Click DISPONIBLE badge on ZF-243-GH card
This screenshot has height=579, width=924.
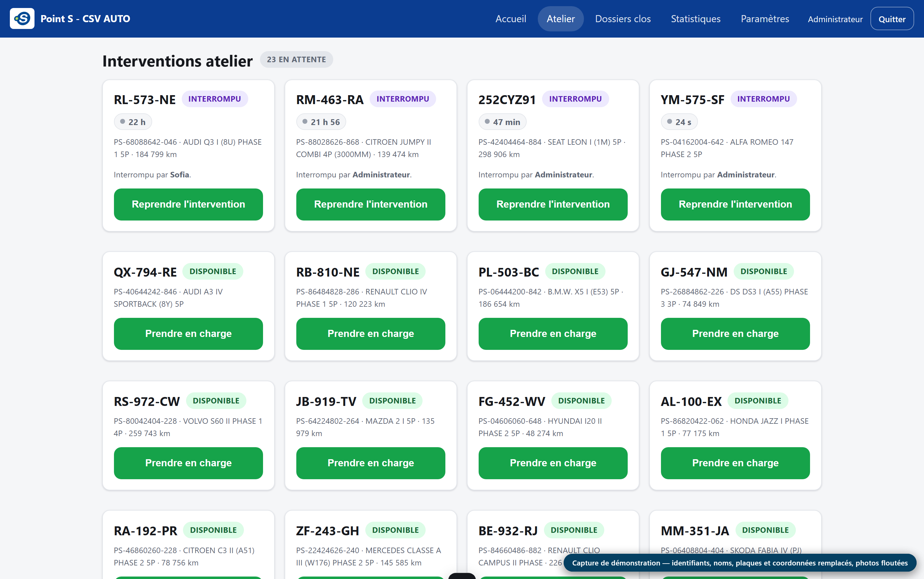pyautogui.click(x=395, y=530)
